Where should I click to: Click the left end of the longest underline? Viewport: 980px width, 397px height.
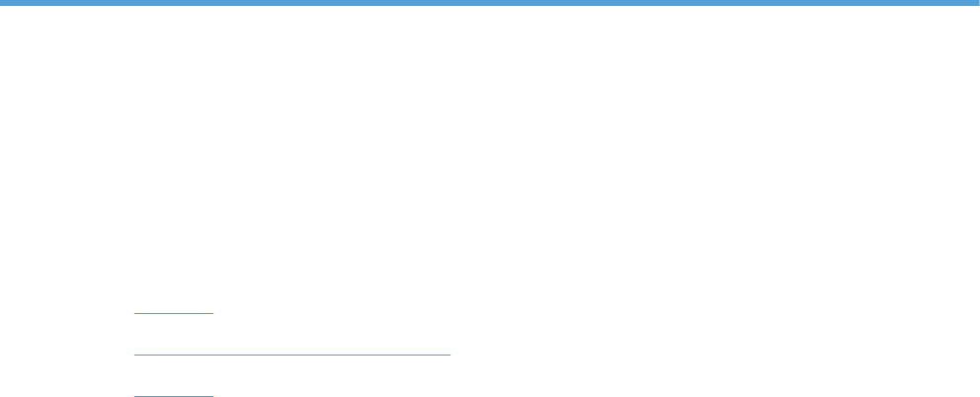[x=137, y=356]
